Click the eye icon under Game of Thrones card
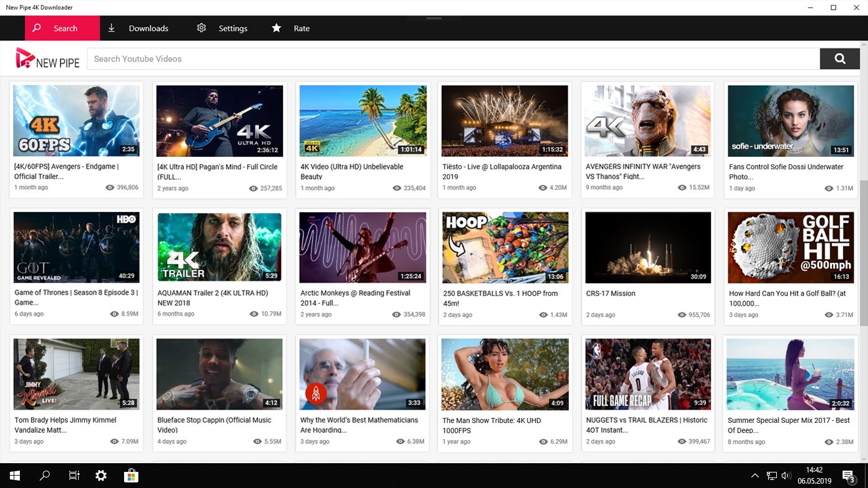The height and width of the screenshot is (488, 868). [114, 314]
